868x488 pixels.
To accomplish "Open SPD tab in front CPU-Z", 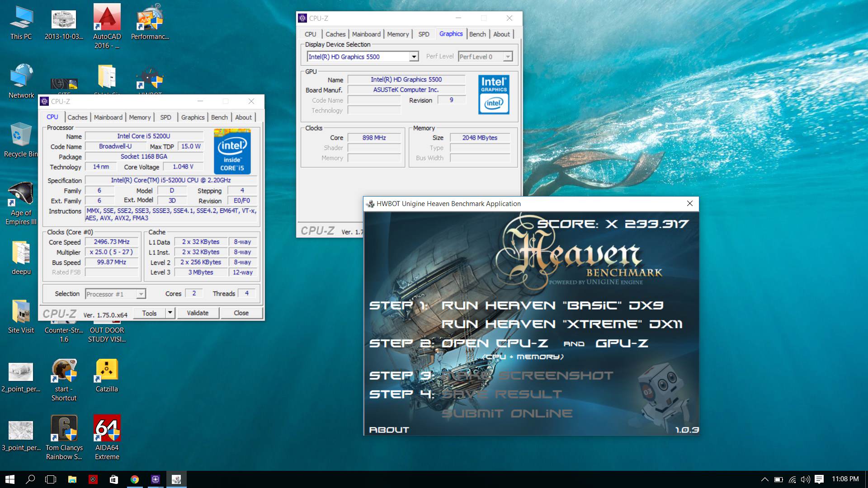I will tap(165, 117).
